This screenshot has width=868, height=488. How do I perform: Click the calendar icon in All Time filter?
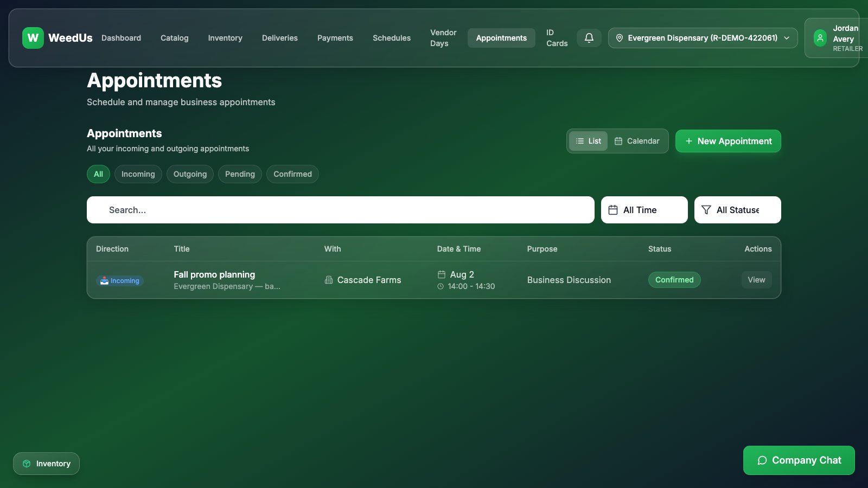tap(613, 210)
